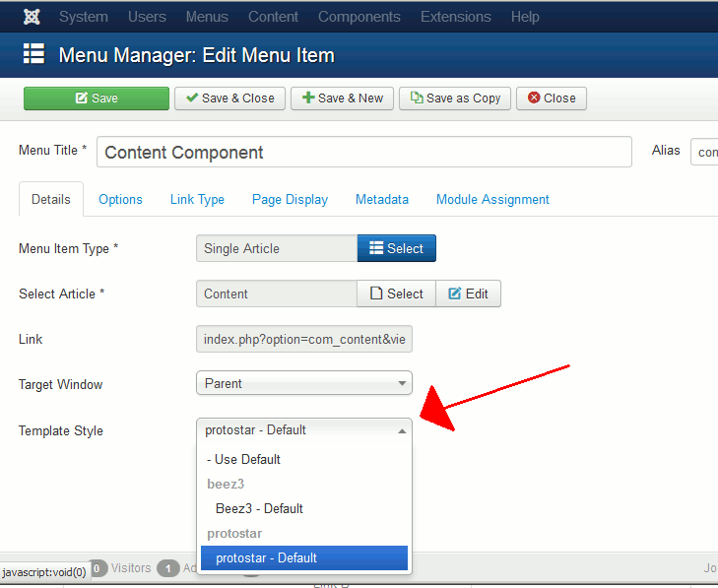Viewport: 718px width, 588px height.
Task: Click Edit button next to article
Action: coord(468,294)
